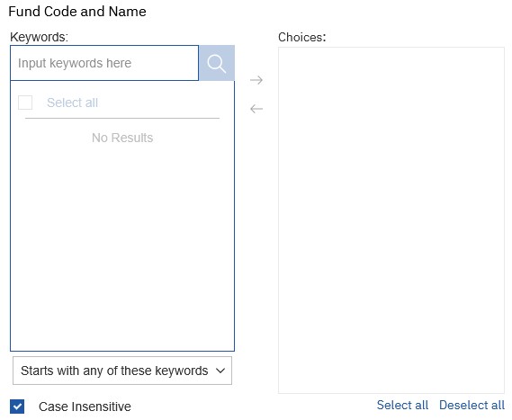Screen dimensions: 512x420
Task: Click inside the empty Choices list box
Action: pyautogui.click(x=391, y=220)
